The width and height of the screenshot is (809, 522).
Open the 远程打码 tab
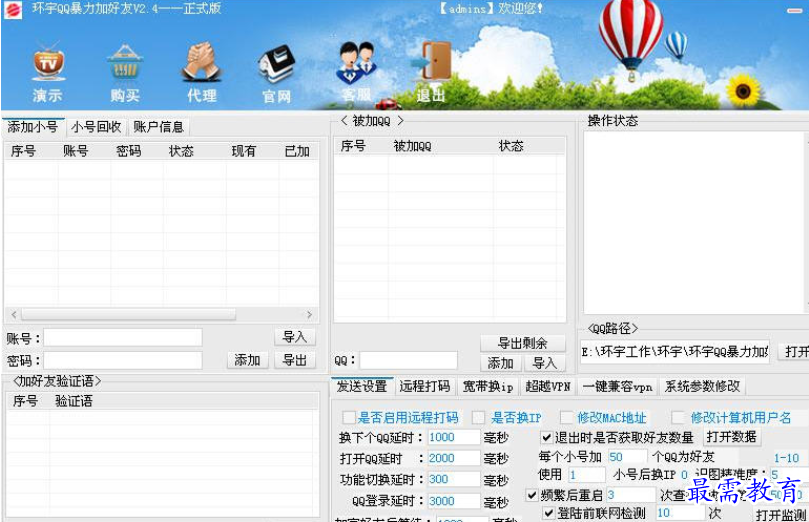tap(425, 386)
